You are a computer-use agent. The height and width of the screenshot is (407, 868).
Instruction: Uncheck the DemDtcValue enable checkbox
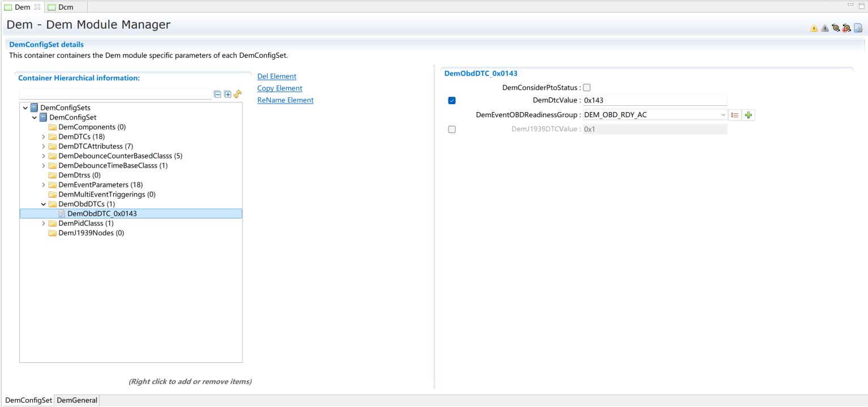(452, 101)
